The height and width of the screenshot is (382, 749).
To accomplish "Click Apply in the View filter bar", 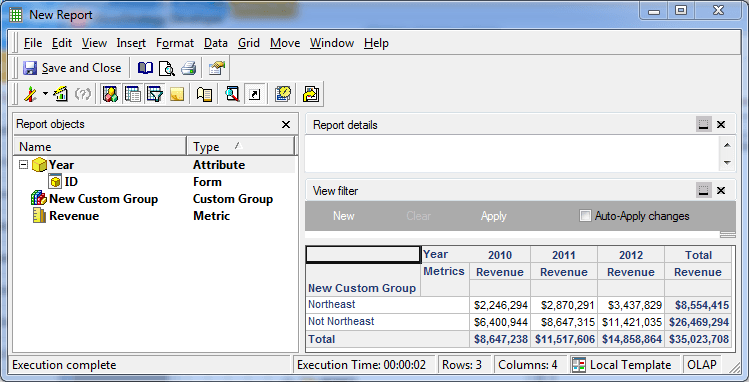I will coord(493,216).
